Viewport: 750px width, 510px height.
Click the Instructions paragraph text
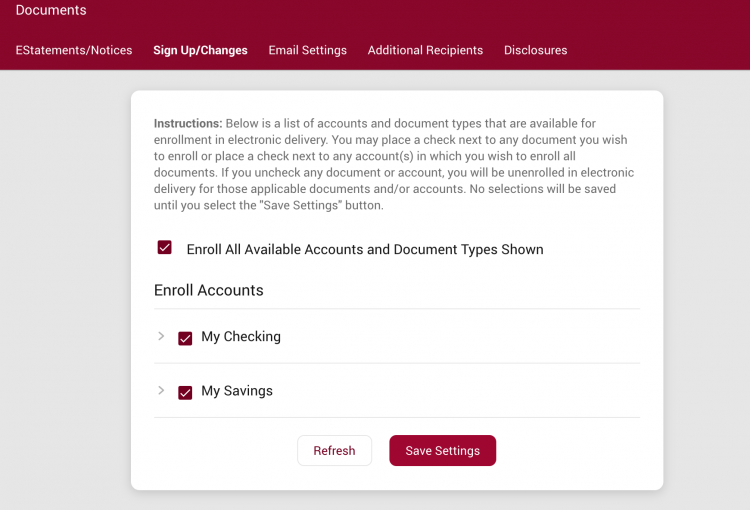point(394,164)
